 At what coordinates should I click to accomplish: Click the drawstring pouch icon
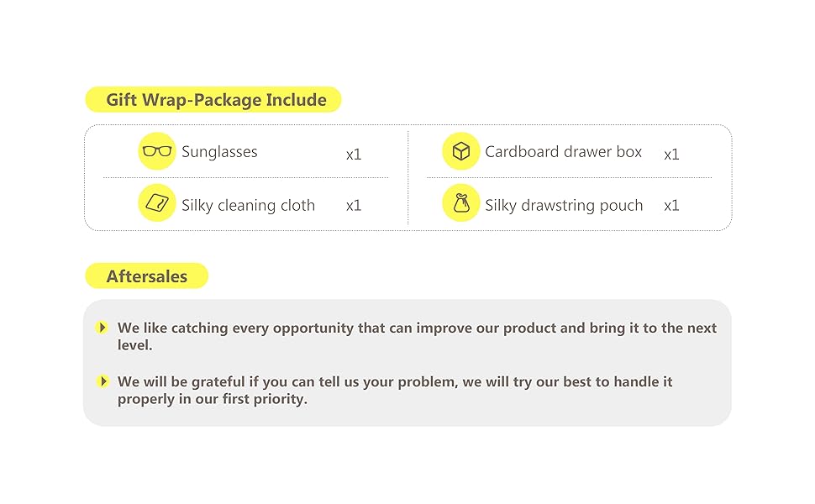(x=460, y=203)
